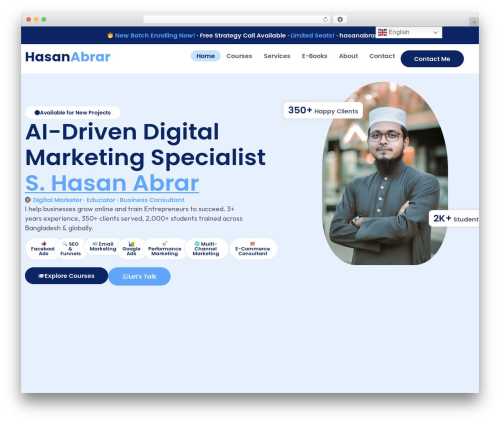This screenshot has height=423, width=500.
Task: Select the E-Commerce Consultant tag
Action: click(x=253, y=249)
